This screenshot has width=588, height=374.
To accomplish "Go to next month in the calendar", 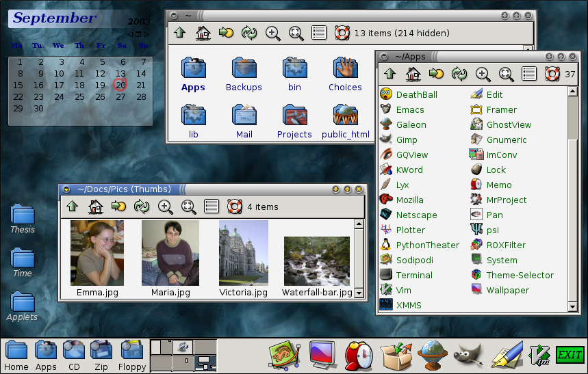I will point(146,34).
